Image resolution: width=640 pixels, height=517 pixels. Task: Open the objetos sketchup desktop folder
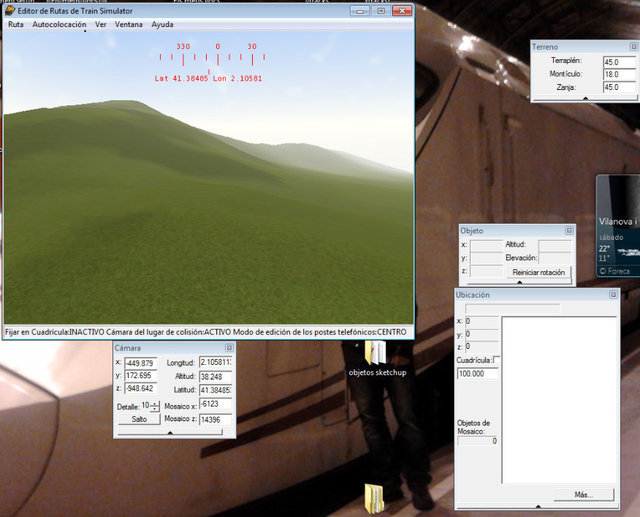click(376, 357)
